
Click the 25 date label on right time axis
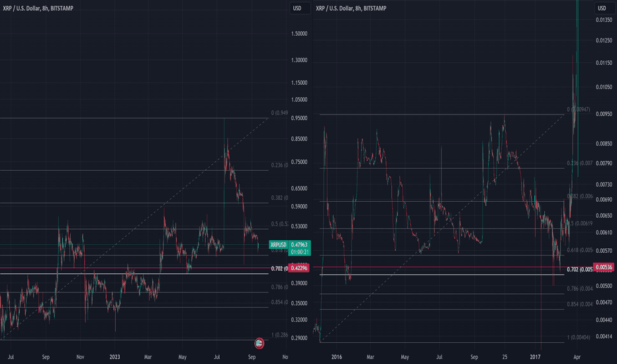point(504,357)
